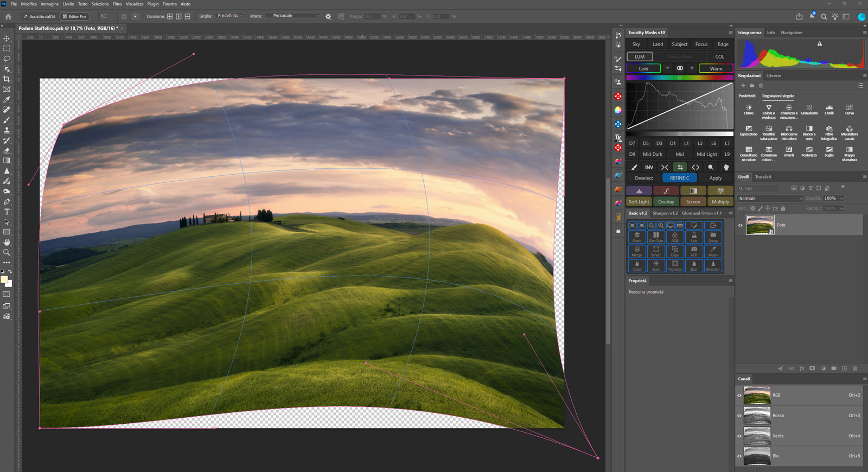Screen dimensions: 868x472
Task: Select the Lasso tool
Action: click(7, 59)
